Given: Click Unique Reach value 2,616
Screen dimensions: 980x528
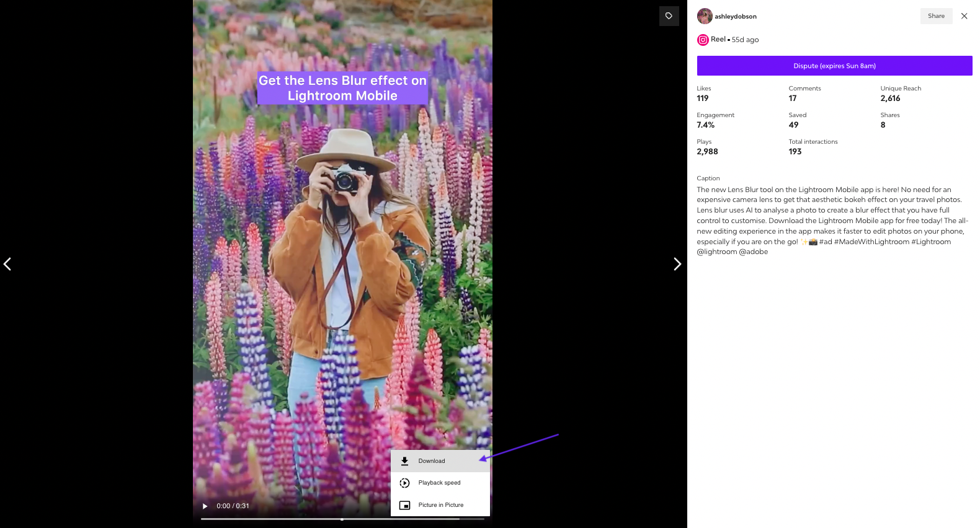Looking at the screenshot, I should (x=890, y=99).
